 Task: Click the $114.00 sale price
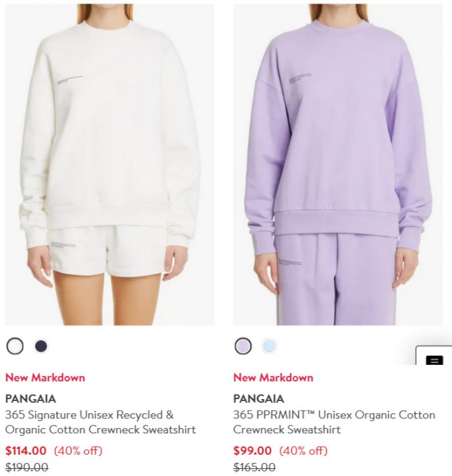[x=26, y=451]
